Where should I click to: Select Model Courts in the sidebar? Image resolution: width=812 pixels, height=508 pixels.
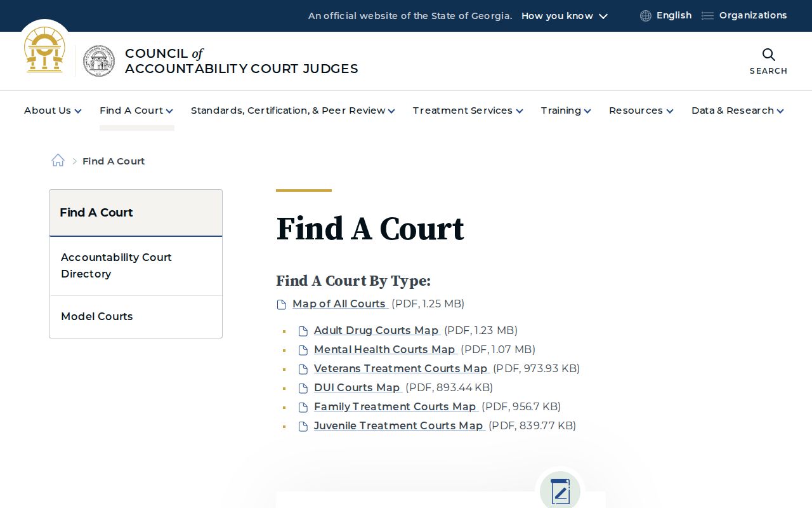pos(136,316)
